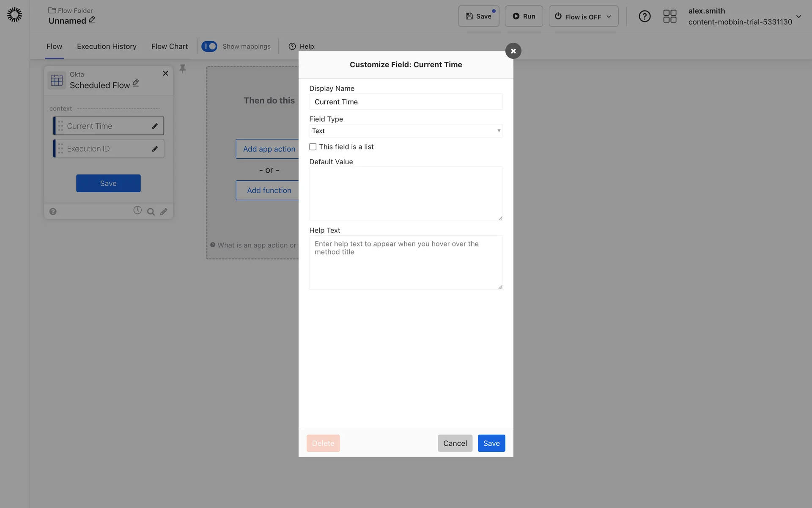Image resolution: width=812 pixels, height=508 pixels.
Task: Click the question mark icon in card footer
Action: coord(53,212)
